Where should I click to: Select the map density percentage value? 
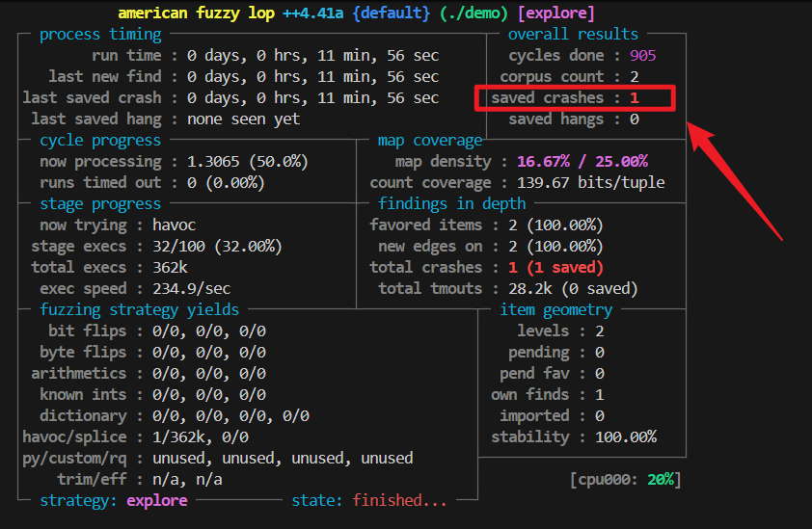click(582, 162)
